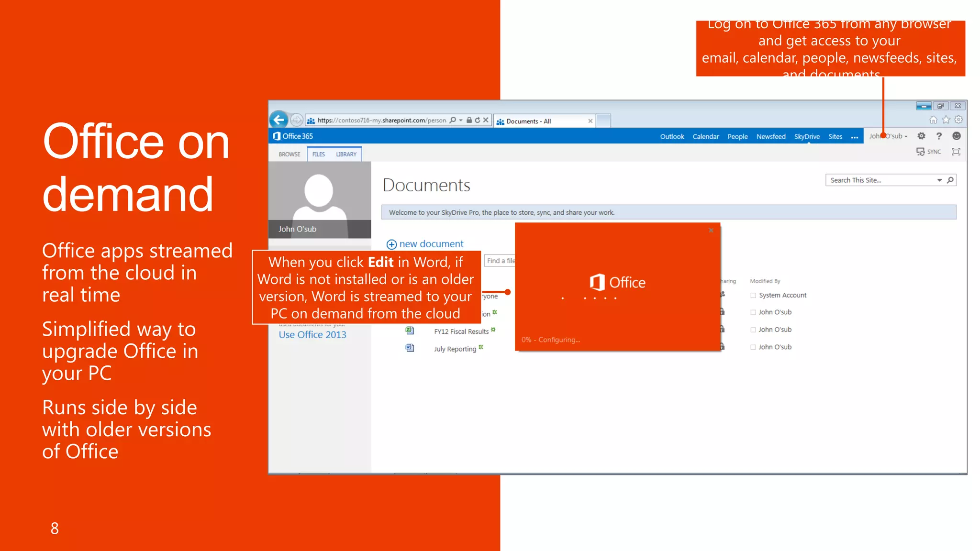Open the address bar autocomplete dropdown arrow
Viewport: 980px width, 551px height.
(x=461, y=120)
